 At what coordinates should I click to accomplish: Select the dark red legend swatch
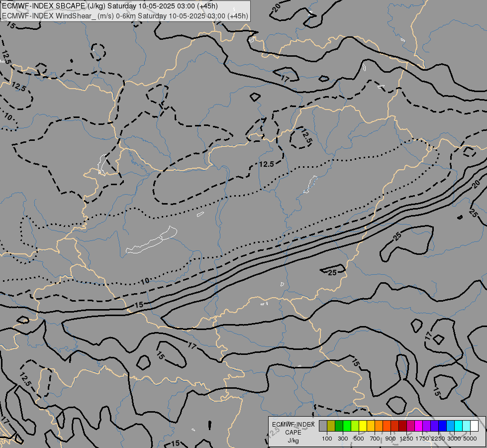pyautogui.click(x=402, y=426)
